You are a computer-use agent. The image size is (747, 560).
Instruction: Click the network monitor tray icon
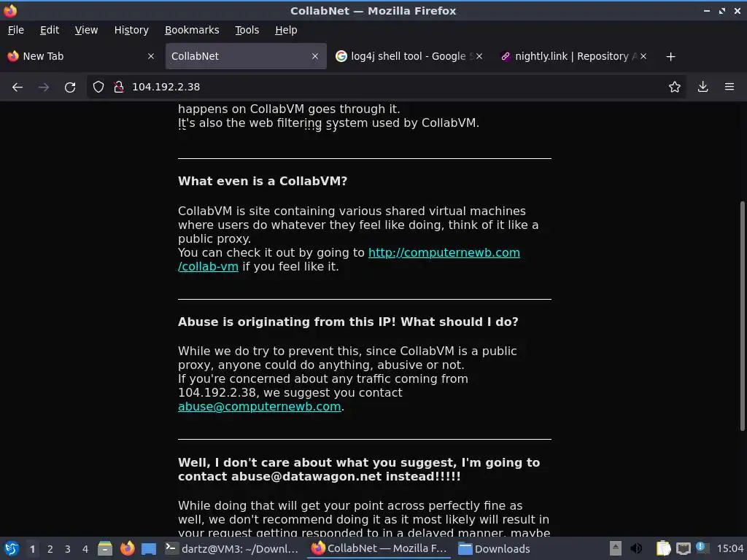click(683, 548)
